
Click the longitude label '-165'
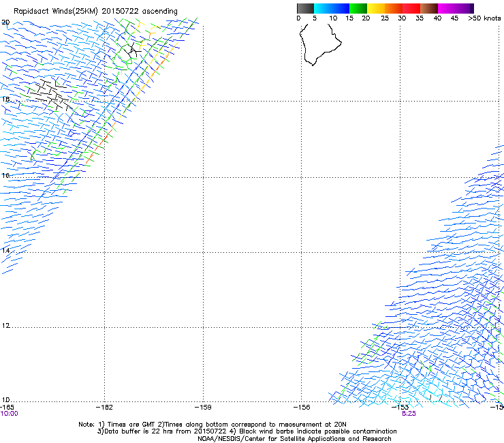(7, 408)
